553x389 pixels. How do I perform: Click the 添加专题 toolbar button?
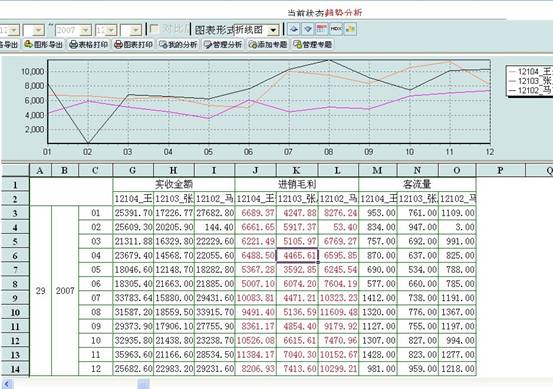click(x=268, y=44)
